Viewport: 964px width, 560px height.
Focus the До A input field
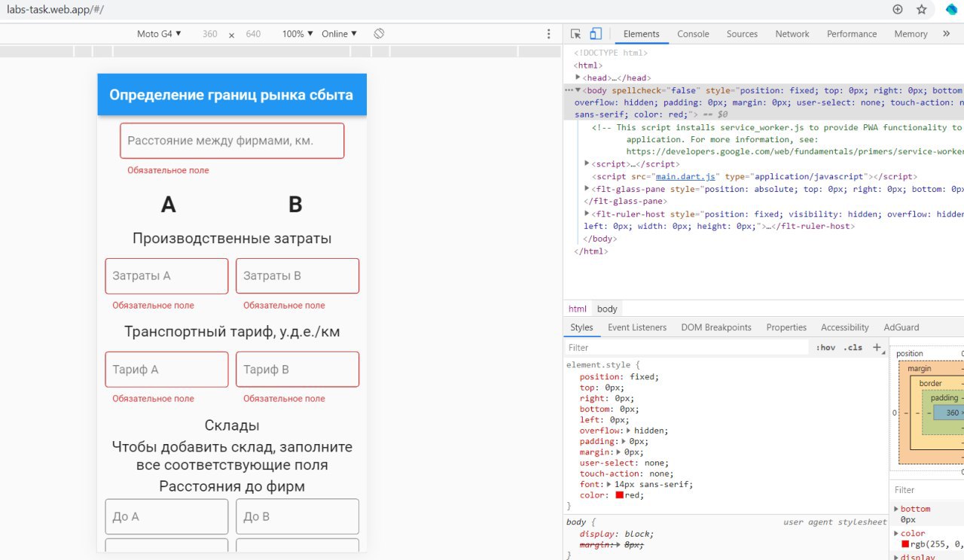point(166,516)
